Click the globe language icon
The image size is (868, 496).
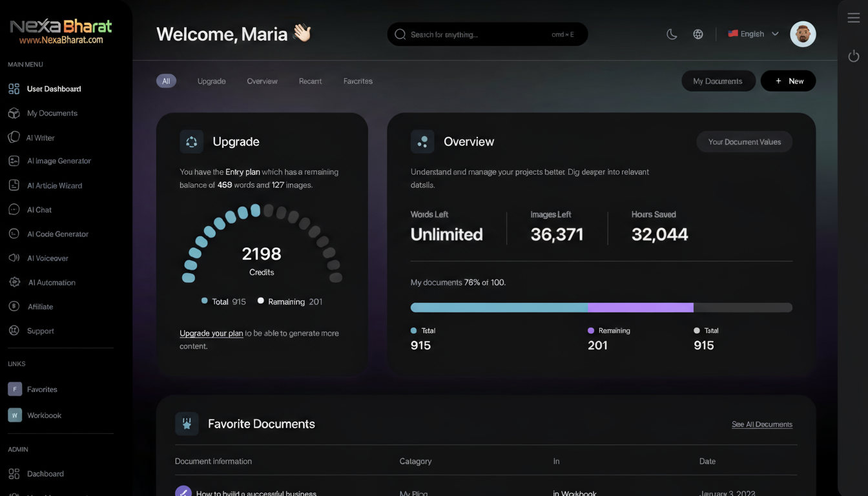(x=698, y=34)
